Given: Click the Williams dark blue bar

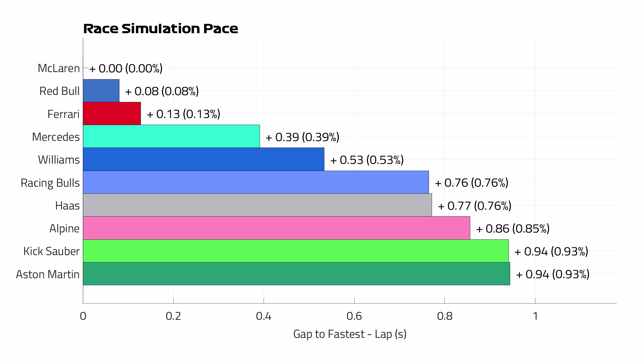Looking at the screenshot, I should (x=203, y=159).
